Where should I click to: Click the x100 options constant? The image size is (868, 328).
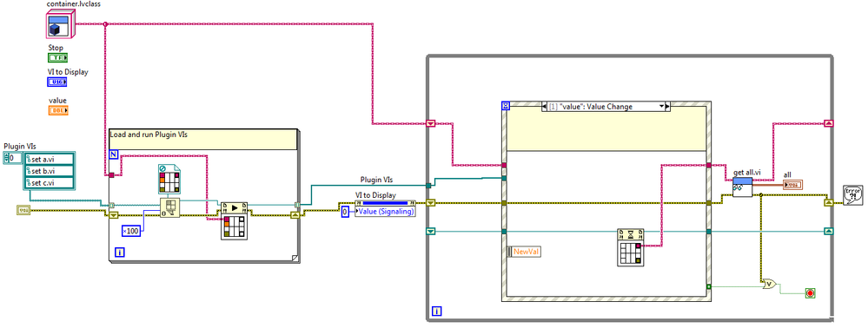[x=131, y=231]
